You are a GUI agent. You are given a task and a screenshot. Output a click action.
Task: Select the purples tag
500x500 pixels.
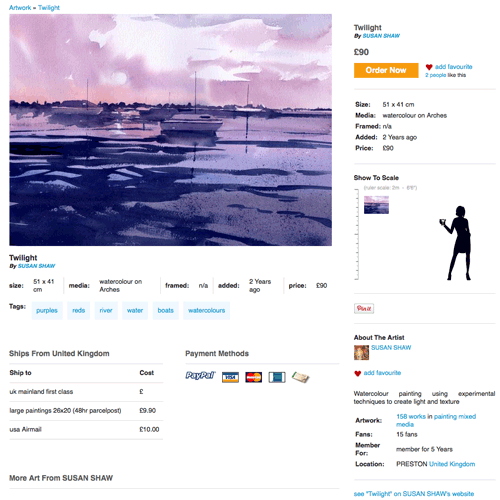pyautogui.click(x=47, y=310)
